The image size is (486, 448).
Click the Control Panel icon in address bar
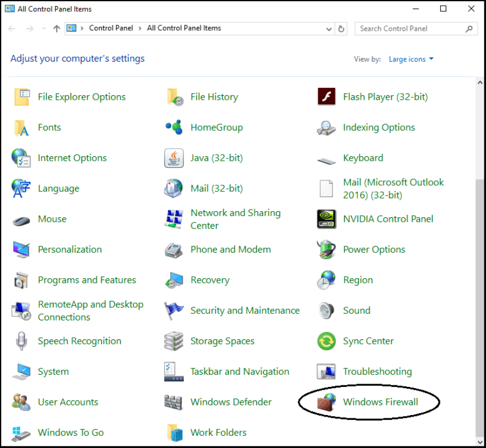[72, 29]
